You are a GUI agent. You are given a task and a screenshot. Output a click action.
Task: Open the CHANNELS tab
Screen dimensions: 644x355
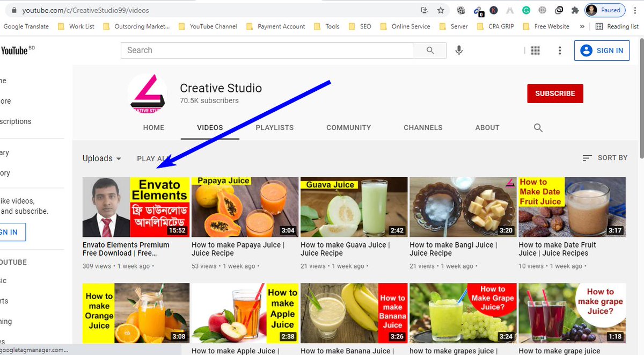pos(423,128)
